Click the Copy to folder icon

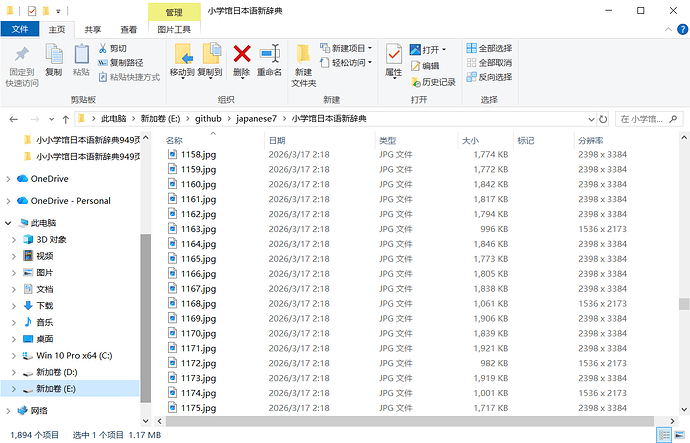coord(211,54)
